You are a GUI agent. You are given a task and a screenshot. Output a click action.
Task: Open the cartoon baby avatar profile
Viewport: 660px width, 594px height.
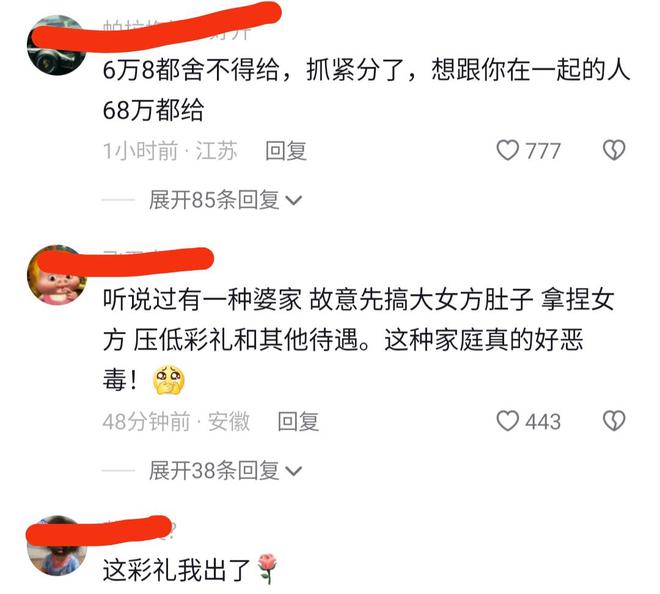pos(57,274)
